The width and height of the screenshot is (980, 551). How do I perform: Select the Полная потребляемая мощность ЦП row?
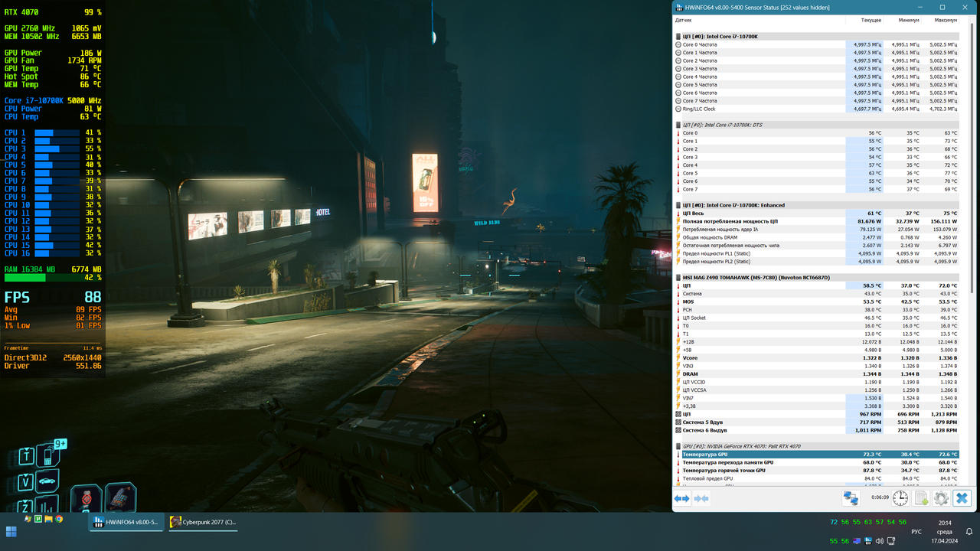tap(820, 221)
